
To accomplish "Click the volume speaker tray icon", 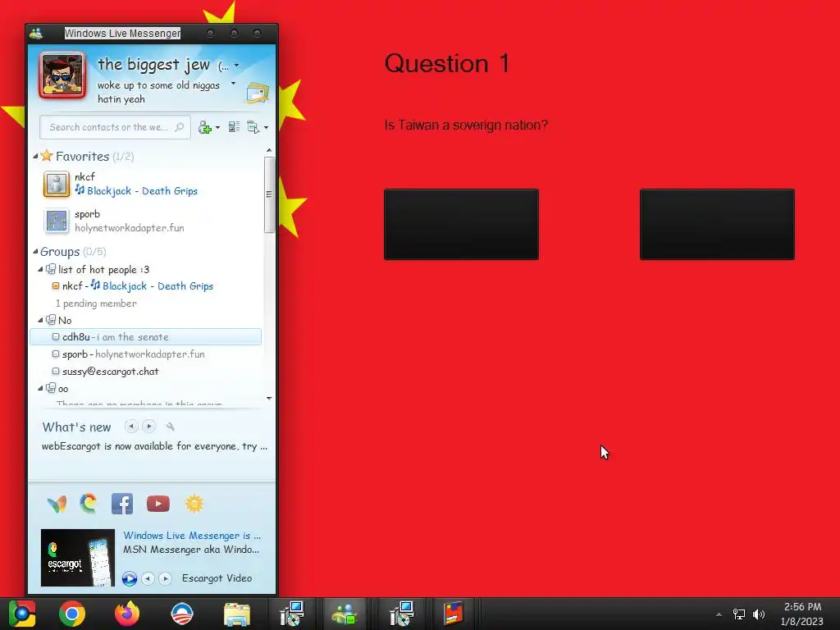I will (x=759, y=614).
